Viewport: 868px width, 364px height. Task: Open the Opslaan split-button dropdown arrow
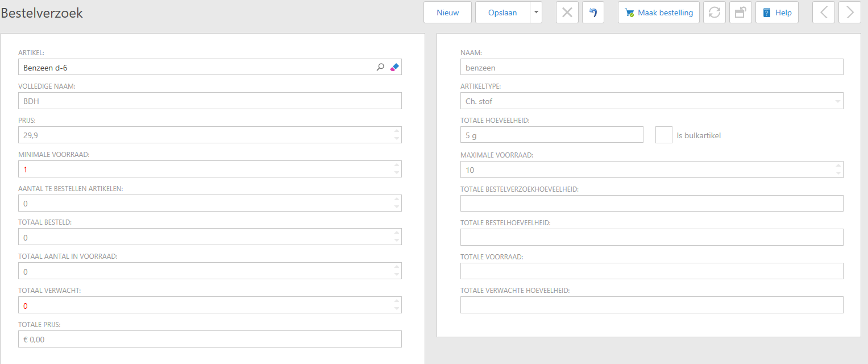tap(536, 13)
